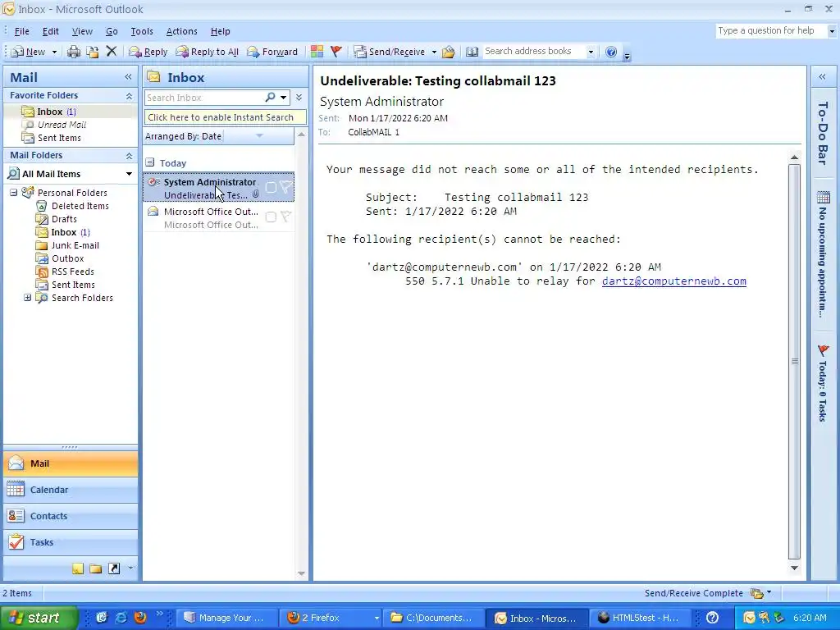The height and width of the screenshot is (630, 840).
Task: Open the Drafts folder
Action: pos(64,219)
